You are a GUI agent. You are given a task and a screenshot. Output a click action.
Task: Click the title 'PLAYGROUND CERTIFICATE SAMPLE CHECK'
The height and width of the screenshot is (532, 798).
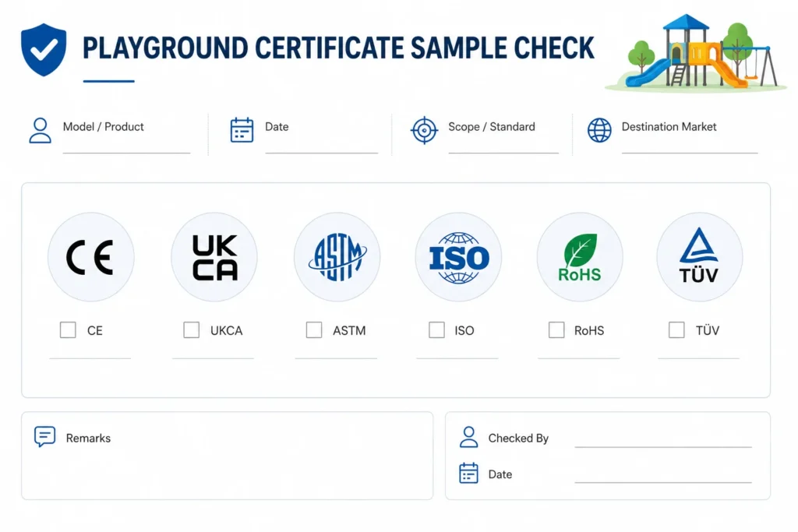pos(338,48)
